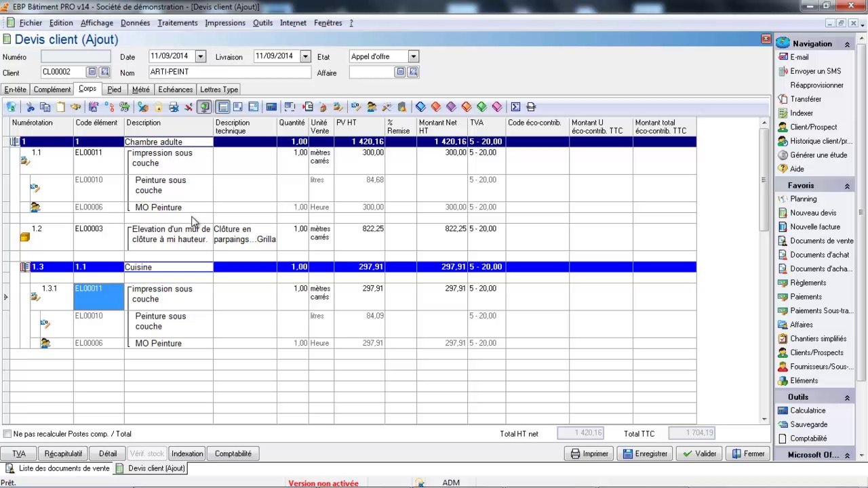Click the Règlements icon in Favoris

(x=783, y=283)
